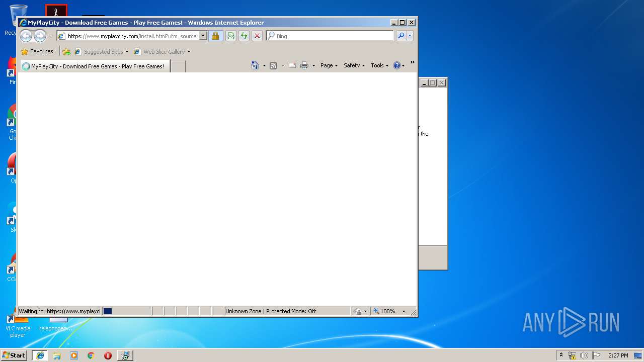Click the address bar URL field
644x362 pixels.
(x=132, y=36)
